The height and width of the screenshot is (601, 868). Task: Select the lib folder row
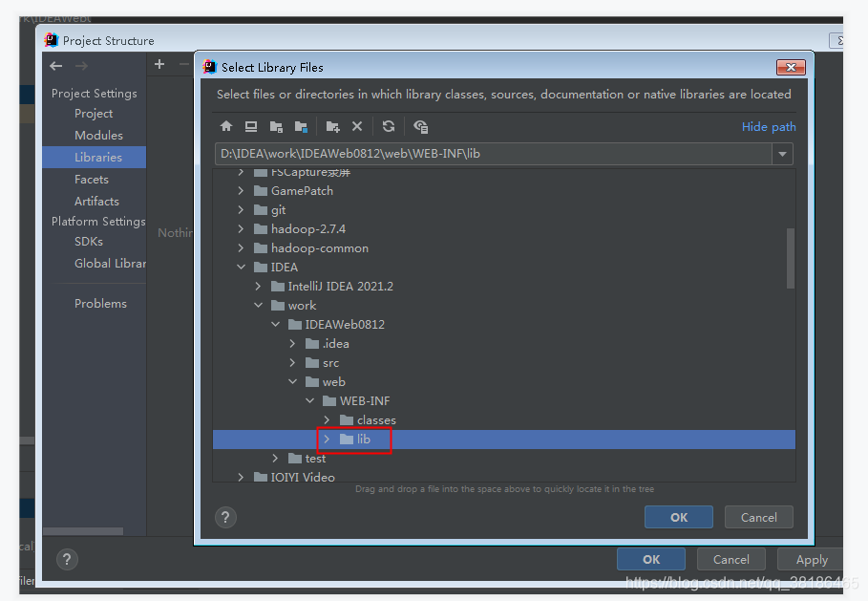tap(504, 440)
